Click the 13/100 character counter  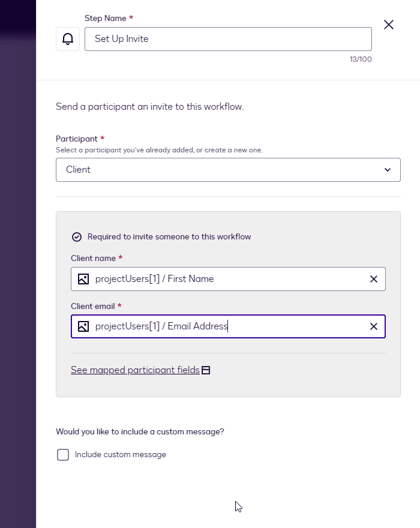[x=361, y=59]
